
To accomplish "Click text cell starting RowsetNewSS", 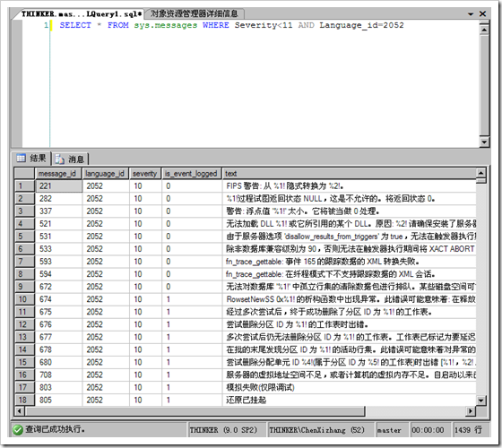I will tap(349, 299).
